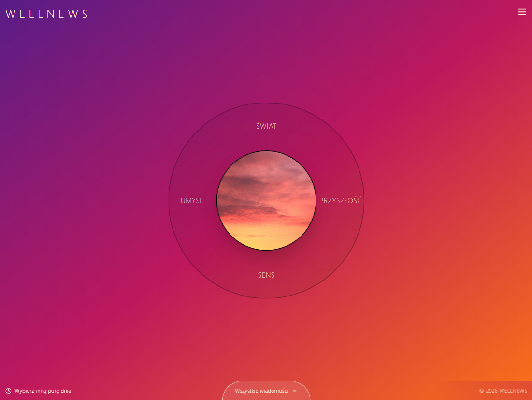Go to the WELLNEWS logo home link

[x=47, y=14]
